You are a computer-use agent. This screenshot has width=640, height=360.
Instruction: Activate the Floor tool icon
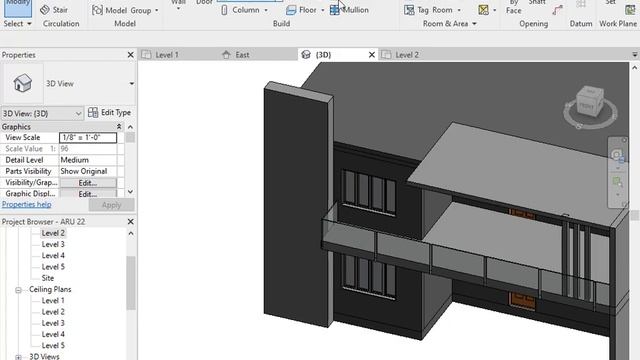291,10
